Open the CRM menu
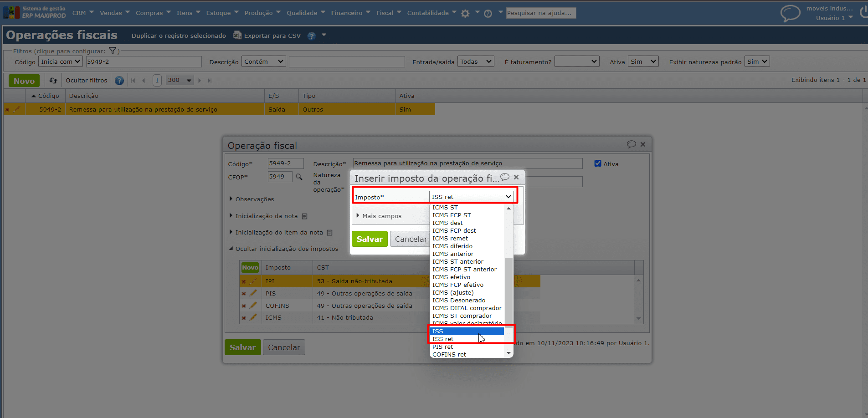Viewport: 868px width, 418px height. [82, 13]
